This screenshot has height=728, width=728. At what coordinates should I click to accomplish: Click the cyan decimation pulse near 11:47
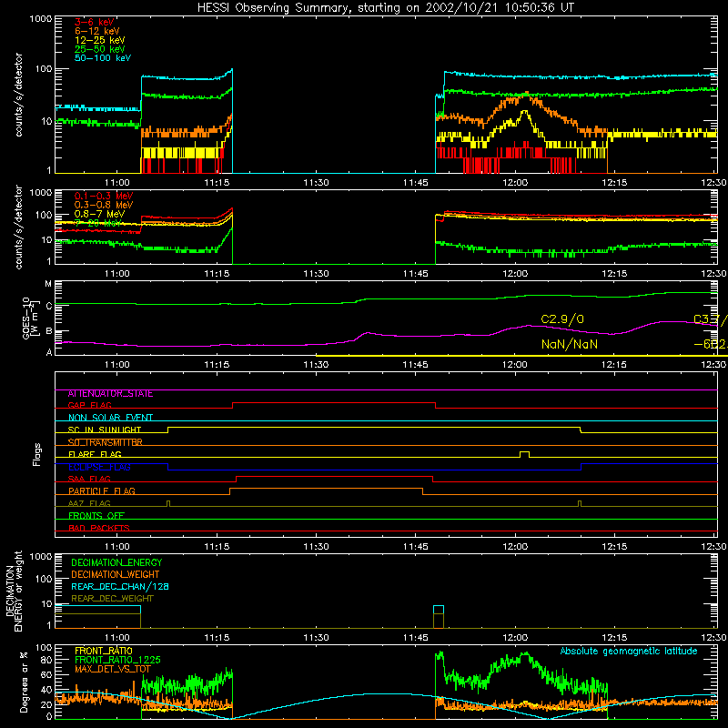439,610
